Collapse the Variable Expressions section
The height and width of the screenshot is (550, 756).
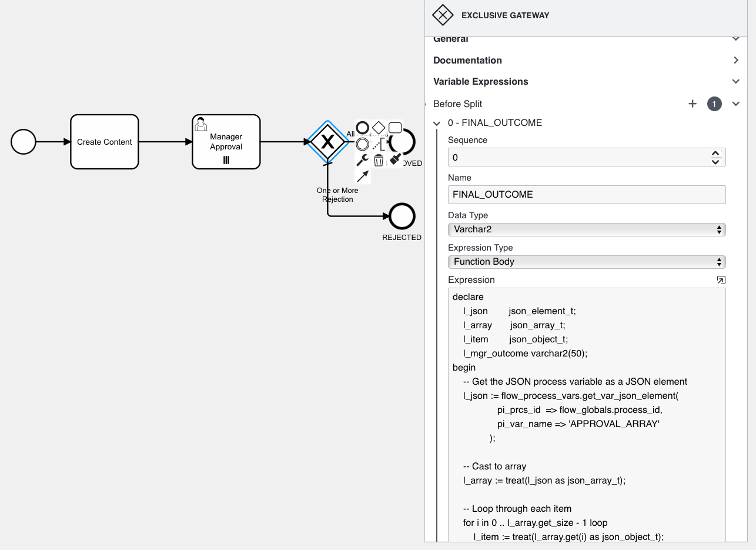735,82
